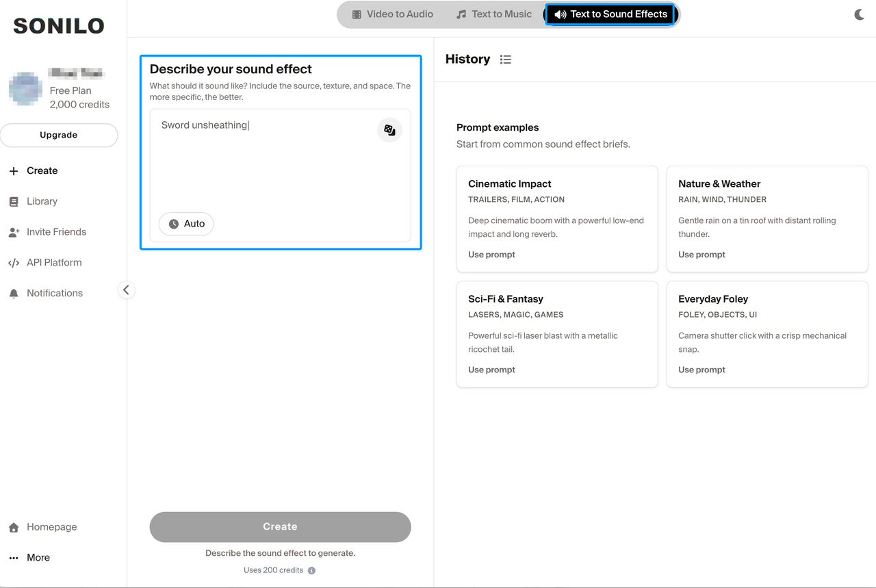
Task: Click the 'Uses 200 credits' text
Action: (273, 570)
